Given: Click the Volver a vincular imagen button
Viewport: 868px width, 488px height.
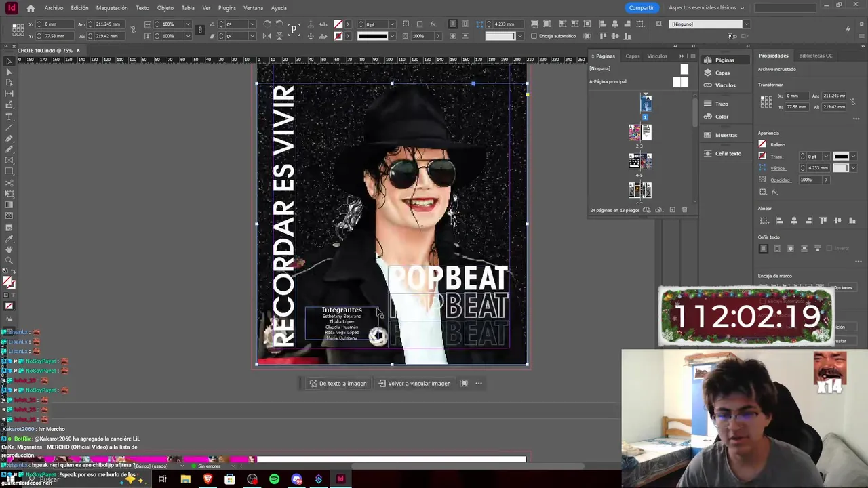Looking at the screenshot, I should 414,384.
